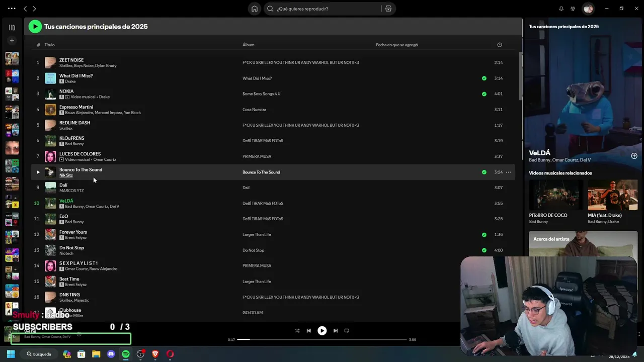Open the three-dot app menu
The height and width of the screenshot is (362, 644).
12,9
